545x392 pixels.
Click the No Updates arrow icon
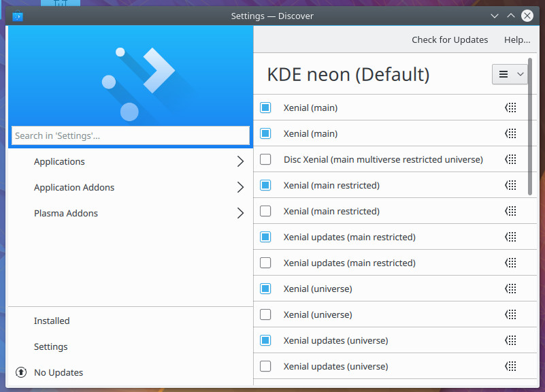point(21,372)
